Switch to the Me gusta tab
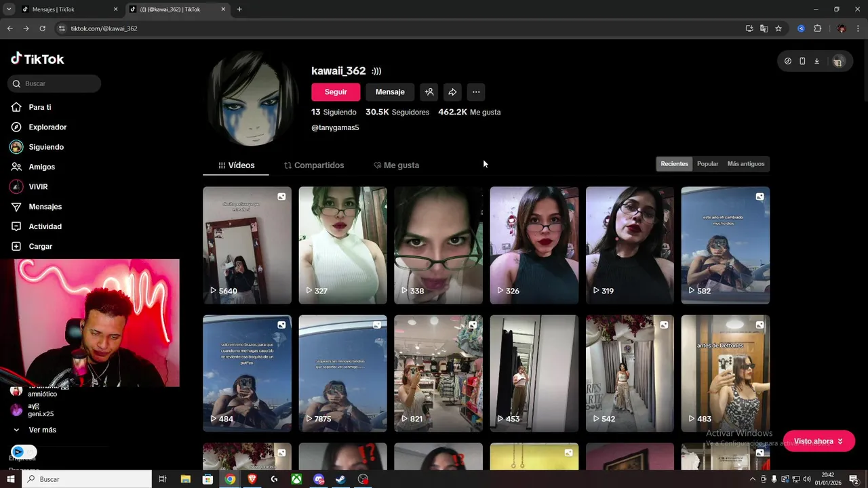 397,165
